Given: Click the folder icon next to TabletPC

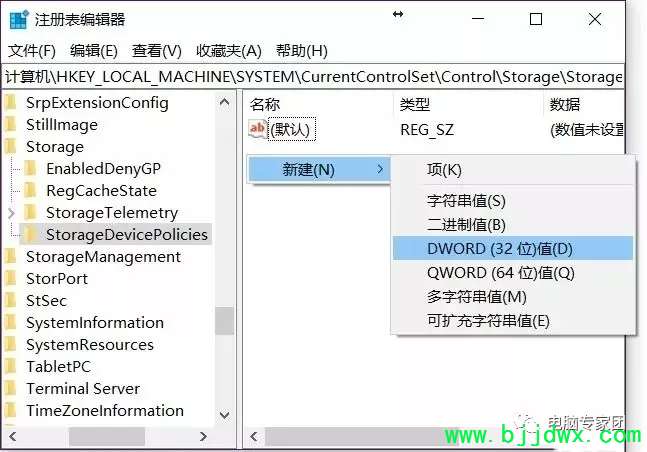Looking at the screenshot, I should [x=11, y=367].
